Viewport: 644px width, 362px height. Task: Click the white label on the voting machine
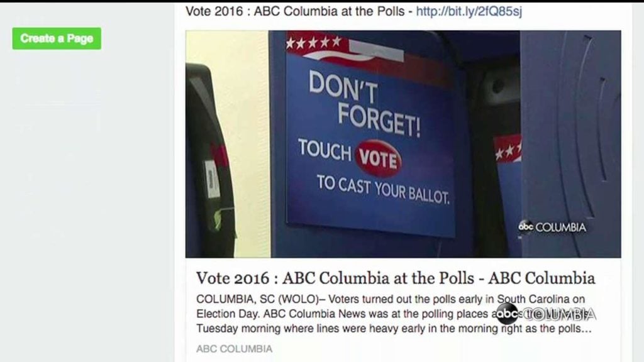coord(213,179)
